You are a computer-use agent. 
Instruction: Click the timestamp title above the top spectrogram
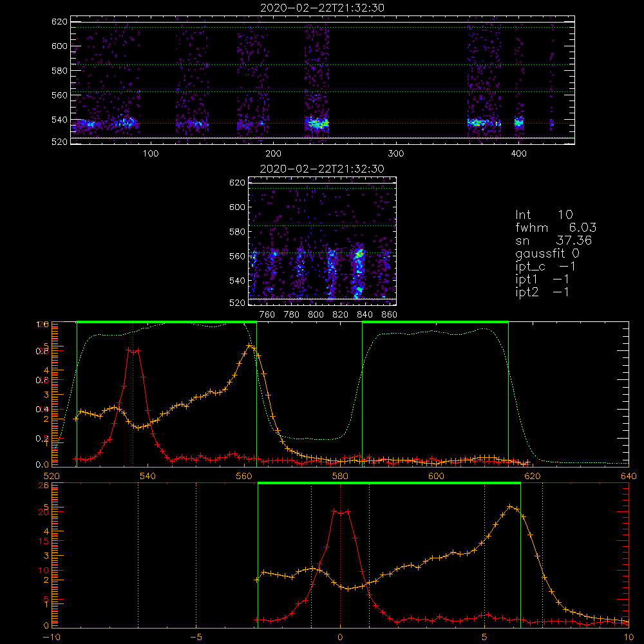coord(322,8)
